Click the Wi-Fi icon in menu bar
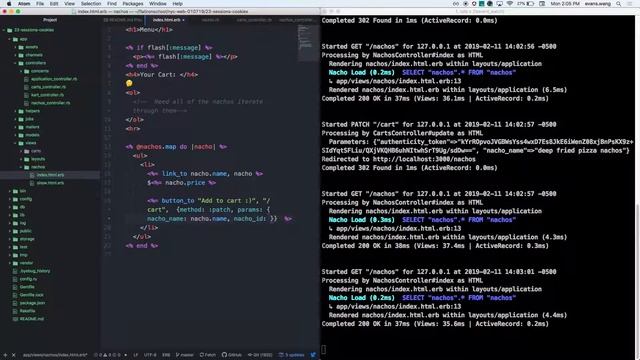Screen dimensions: 640x360 [x=510, y=4]
